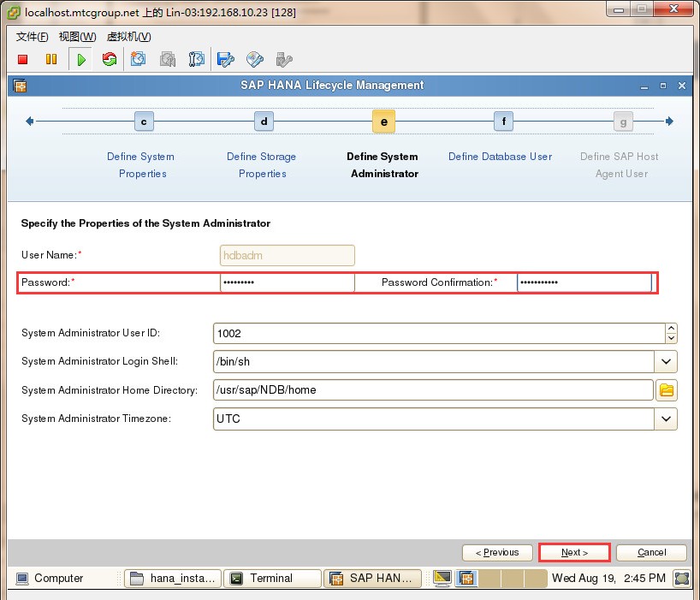Click the Cancel button
Viewport: 700px width, 600px height.
[x=651, y=553]
